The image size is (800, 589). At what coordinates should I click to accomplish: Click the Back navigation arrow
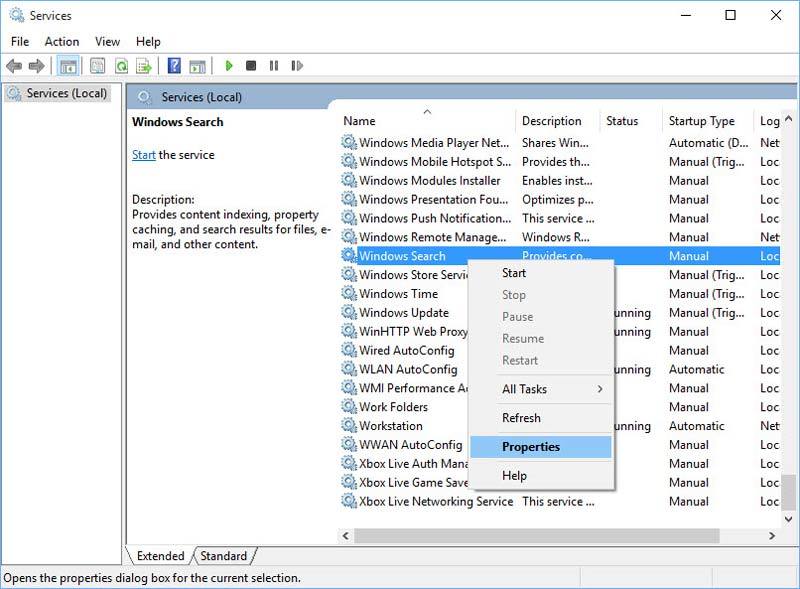[x=14, y=66]
